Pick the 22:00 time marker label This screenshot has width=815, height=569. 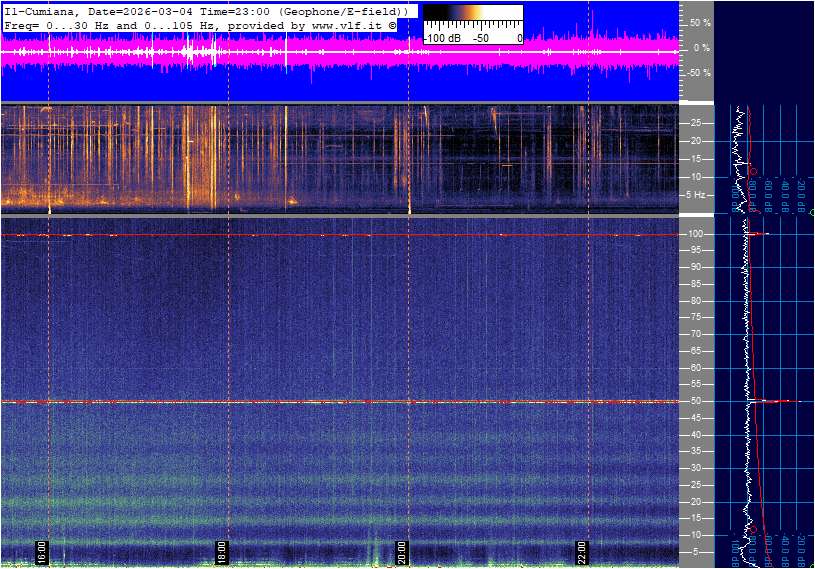click(582, 553)
